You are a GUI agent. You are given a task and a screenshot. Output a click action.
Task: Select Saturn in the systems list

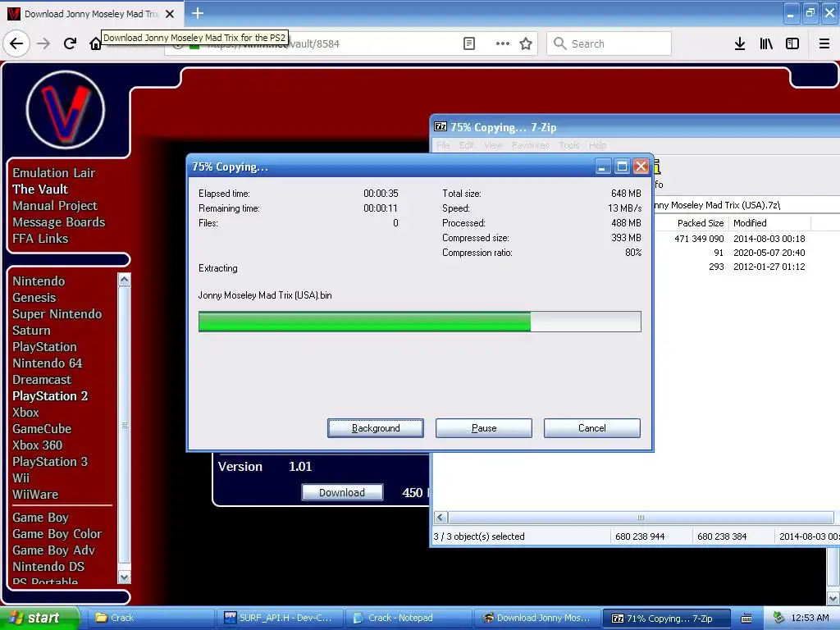pos(31,331)
